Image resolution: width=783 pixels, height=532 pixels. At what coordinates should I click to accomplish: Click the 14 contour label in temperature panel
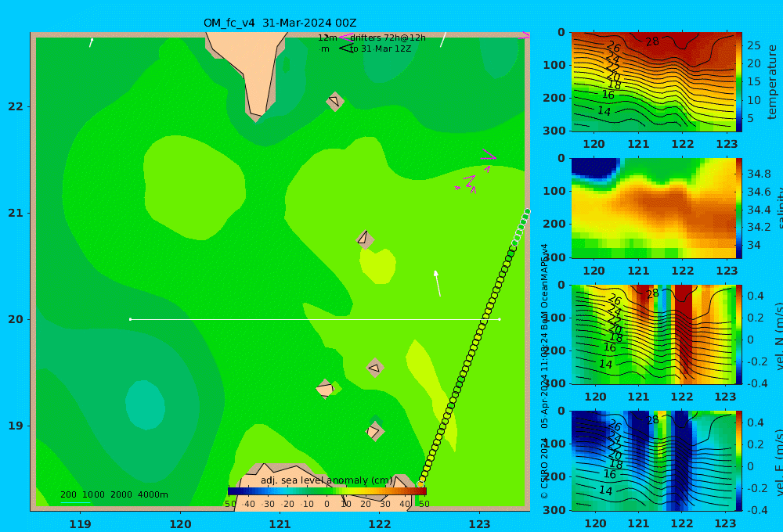pos(604,111)
